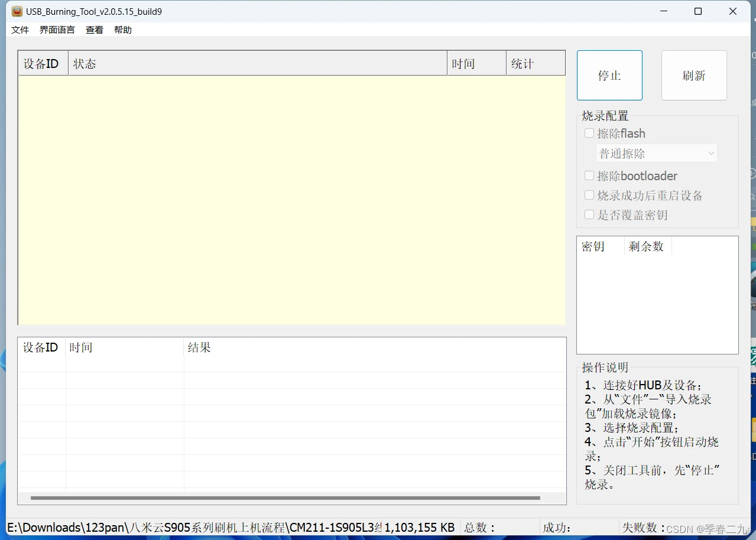This screenshot has height=540, width=756.
Task: Click the 时间 column header in results table
Action: 125,347
